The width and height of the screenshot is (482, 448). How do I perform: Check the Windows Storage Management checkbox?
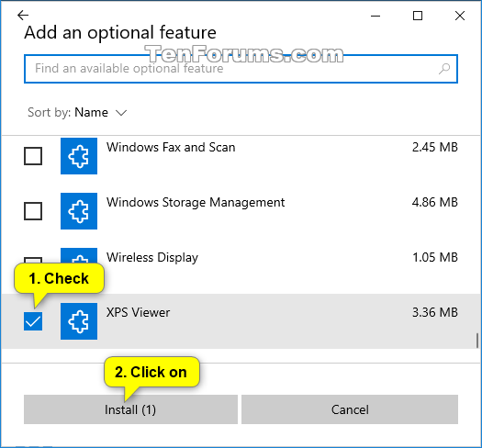[x=33, y=211]
